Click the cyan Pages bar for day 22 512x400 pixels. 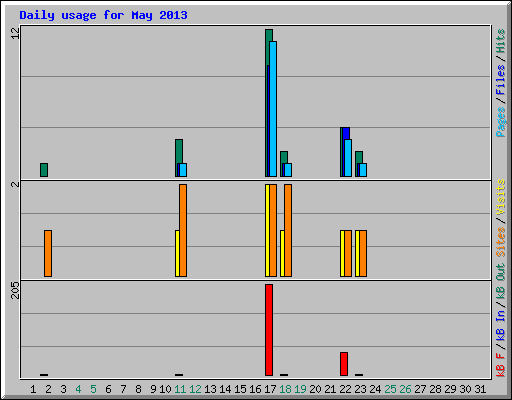(x=348, y=158)
